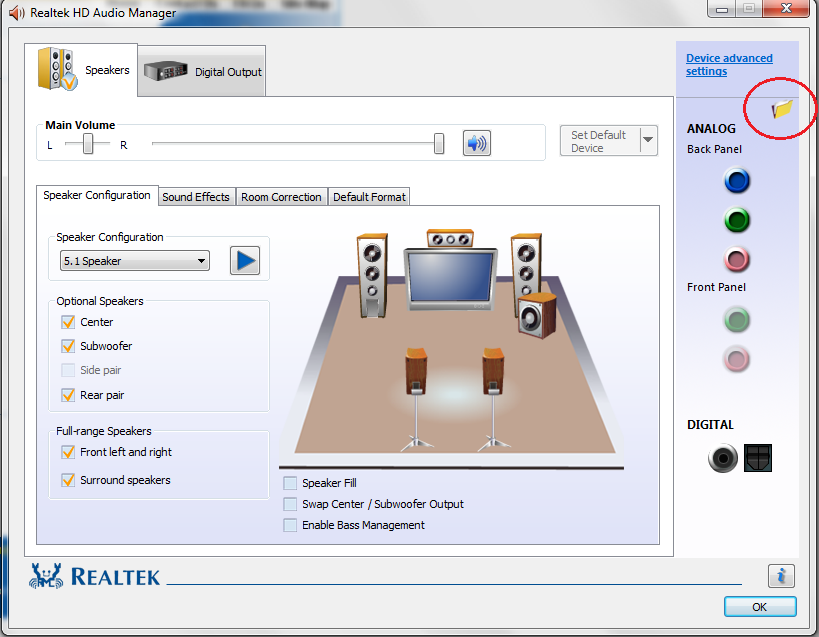Expand the Set Default Device dropdown arrow
The width and height of the screenshot is (819, 637).
(x=646, y=140)
